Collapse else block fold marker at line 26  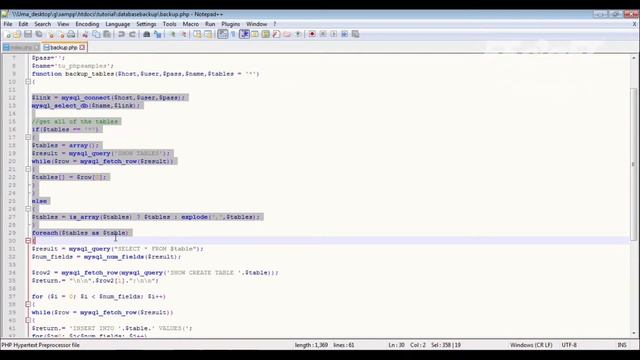point(28,209)
